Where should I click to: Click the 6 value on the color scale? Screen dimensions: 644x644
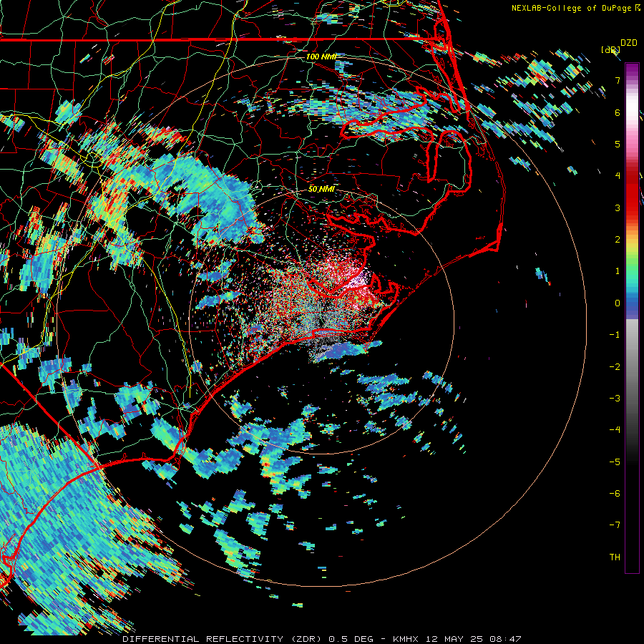point(618,112)
